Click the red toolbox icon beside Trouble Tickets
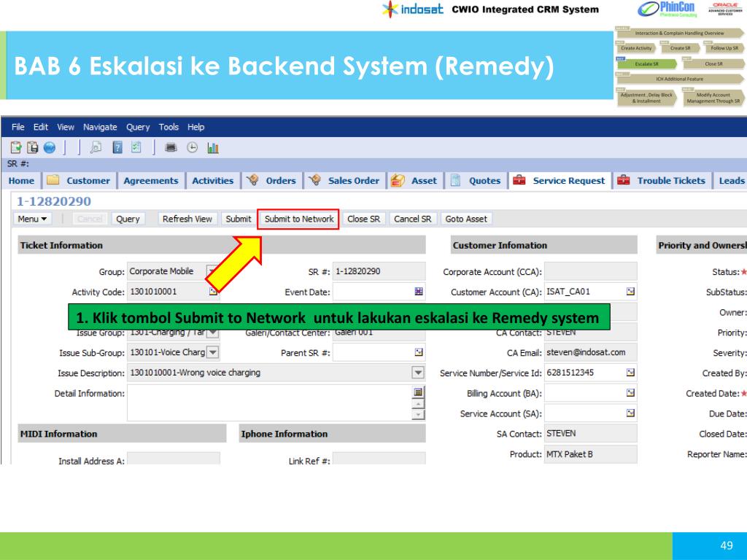Screen dimensions: 747x560 coord(623,180)
